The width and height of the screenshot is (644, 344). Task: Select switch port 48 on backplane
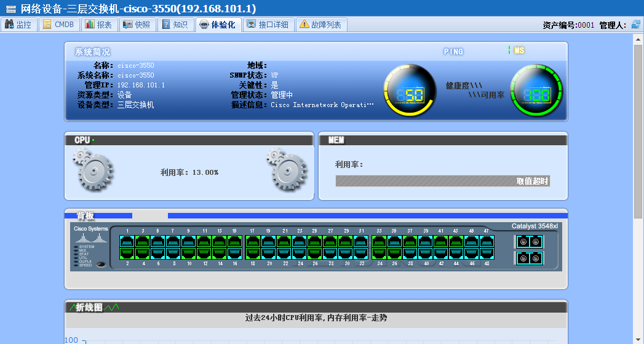click(487, 254)
